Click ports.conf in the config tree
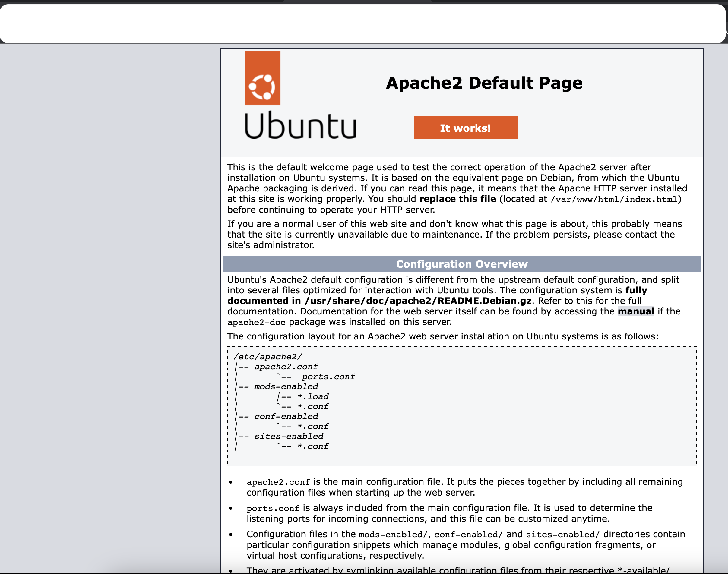Viewport: 728px width, 574px height. (x=328, y=377)
